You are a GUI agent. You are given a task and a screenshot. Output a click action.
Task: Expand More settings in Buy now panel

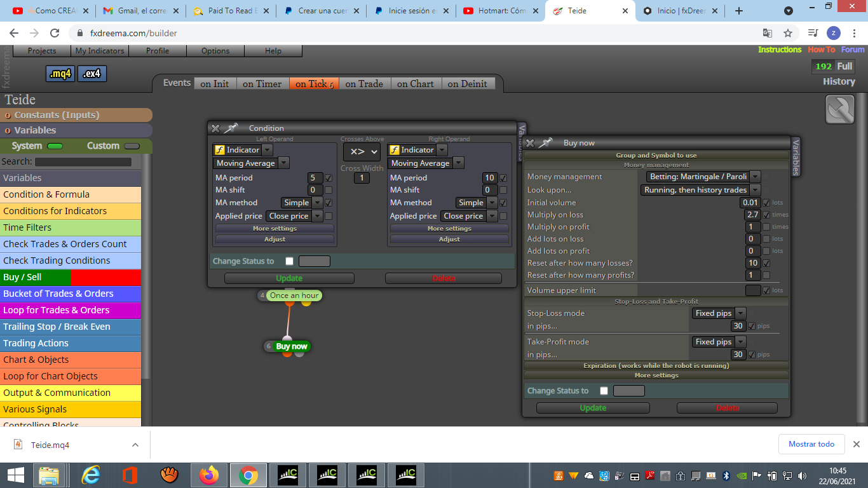tap(656, 376)
